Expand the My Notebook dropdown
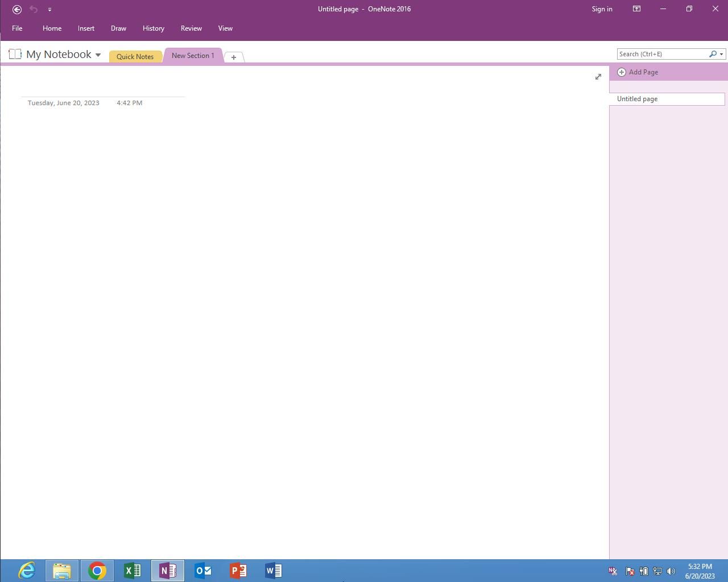728x582 pixels. pyautogui.click(x=98, y=55)
